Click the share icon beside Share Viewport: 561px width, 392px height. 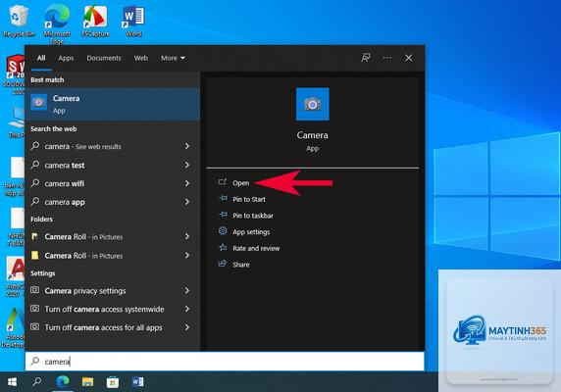[223, 264]
